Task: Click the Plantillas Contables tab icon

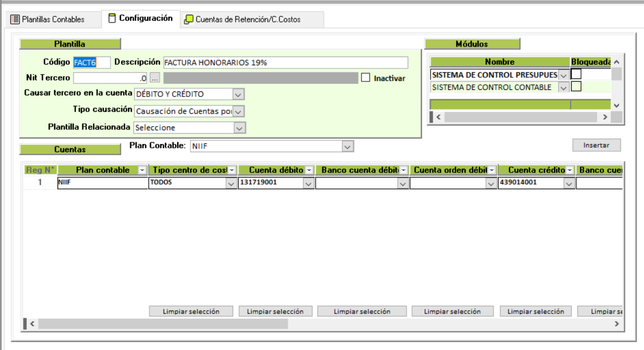Action: pyautogui.click(x=15, y=19)
